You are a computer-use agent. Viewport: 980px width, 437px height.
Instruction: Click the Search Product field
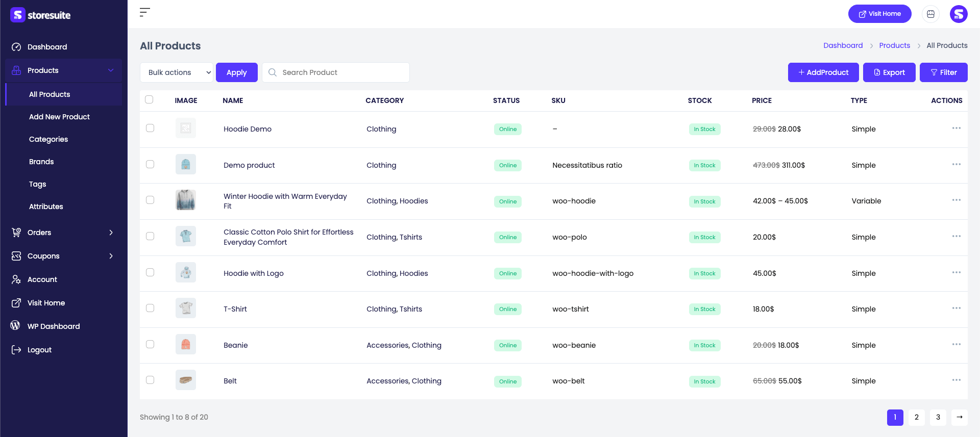[336, 72]
